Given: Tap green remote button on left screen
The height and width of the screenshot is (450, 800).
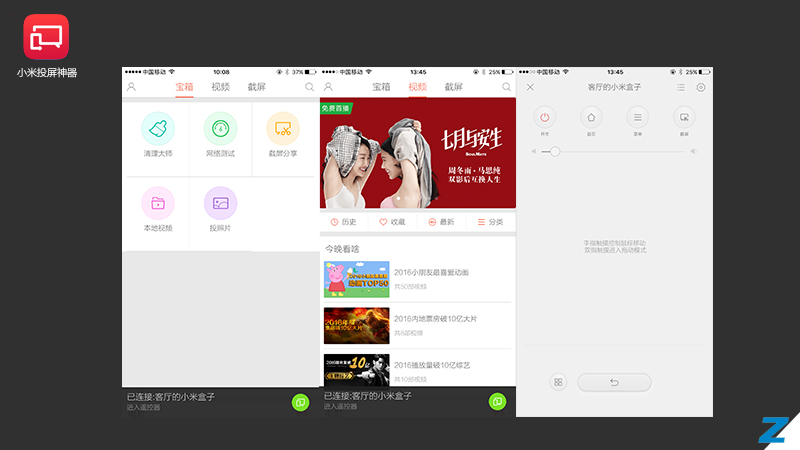Looking at the screenshot, I should tap(301, 402).
